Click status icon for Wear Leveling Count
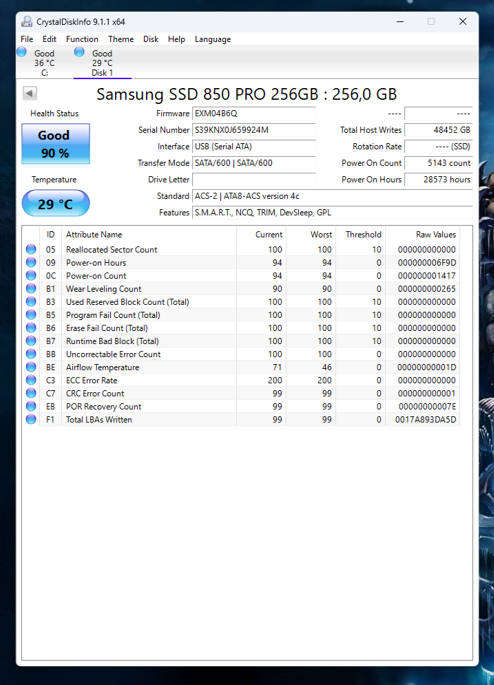This screenshot has width=494, height=685. [x=31, y=289]
